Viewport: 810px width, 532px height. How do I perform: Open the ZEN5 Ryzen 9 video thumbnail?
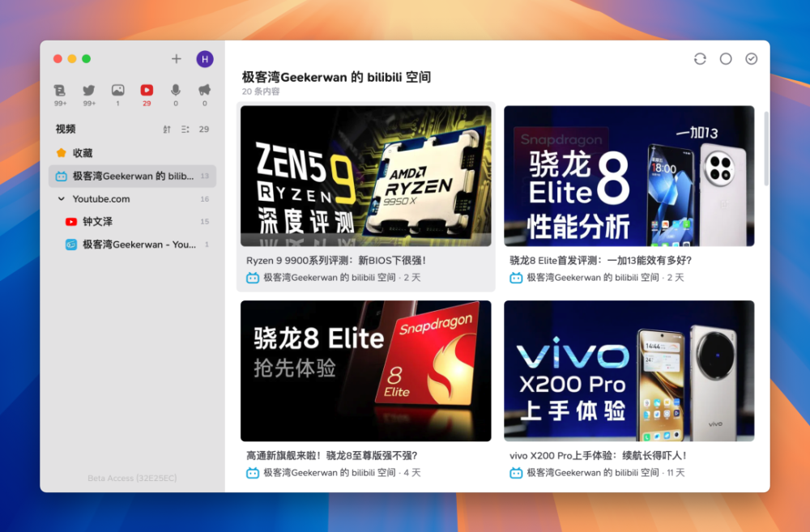pyautogui.click(x=366, y=177)
